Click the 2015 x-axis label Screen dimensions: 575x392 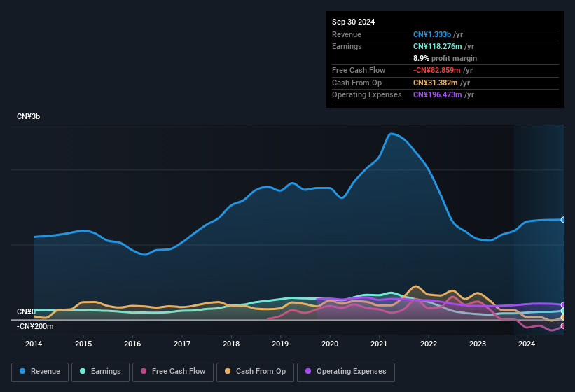pyautogui.click(x=83, y=344)
